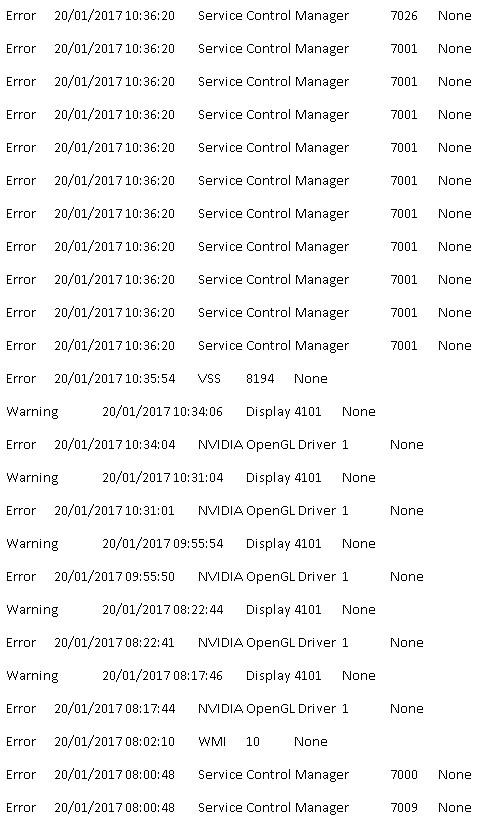Click the Display warning at 08:17:46
496x823 pixels.
(191, 676)
